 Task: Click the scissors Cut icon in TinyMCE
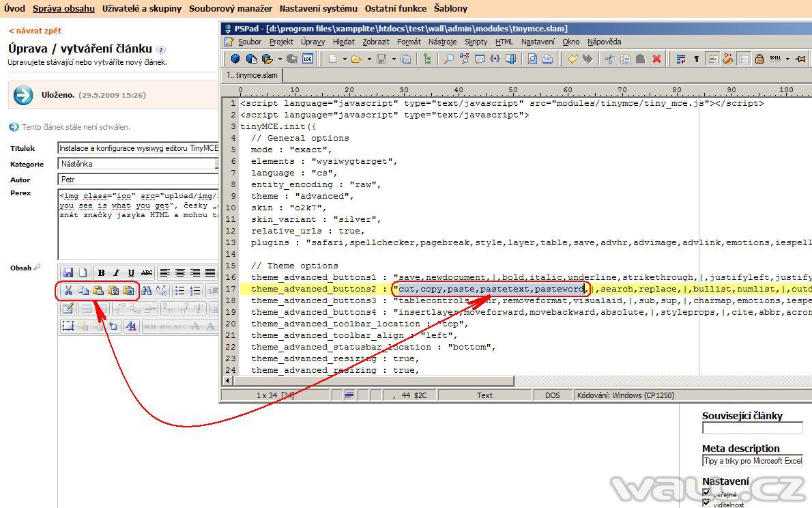68,291
